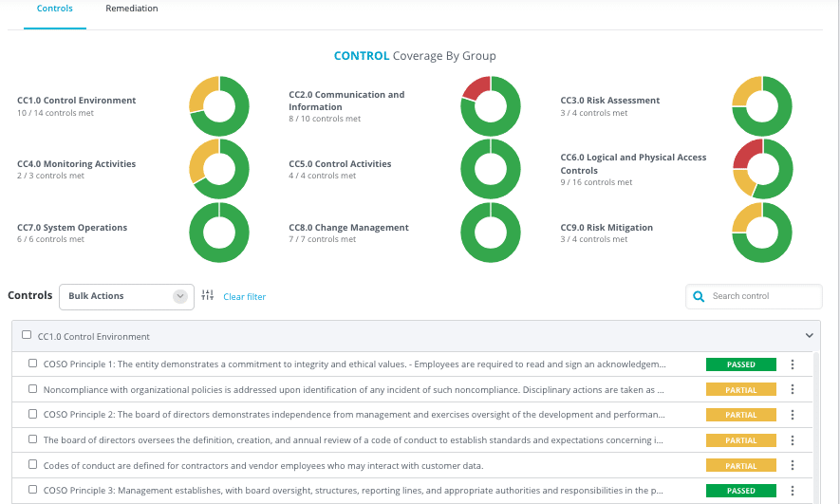Click PARTIAL badge on contractor codes of conduct row
The width and height of the screenshot is (840, 504).
point(741,465)
